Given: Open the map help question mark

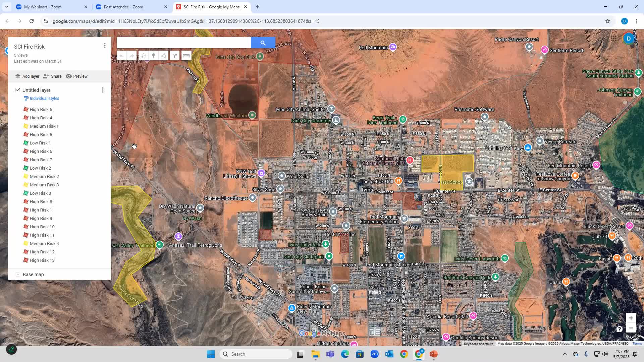Looking at the screenshot, I should (619, 329).
